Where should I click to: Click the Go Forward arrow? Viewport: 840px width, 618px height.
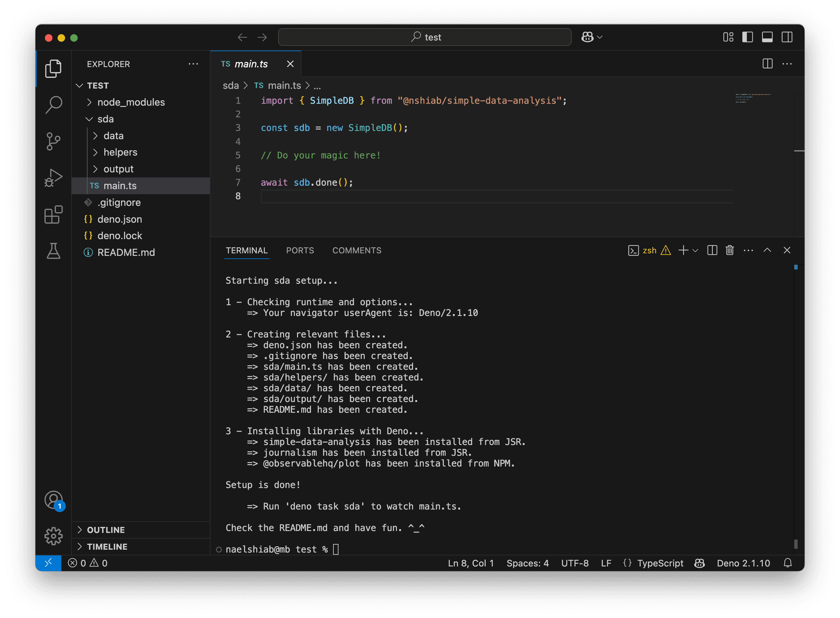tap(262, 37)
